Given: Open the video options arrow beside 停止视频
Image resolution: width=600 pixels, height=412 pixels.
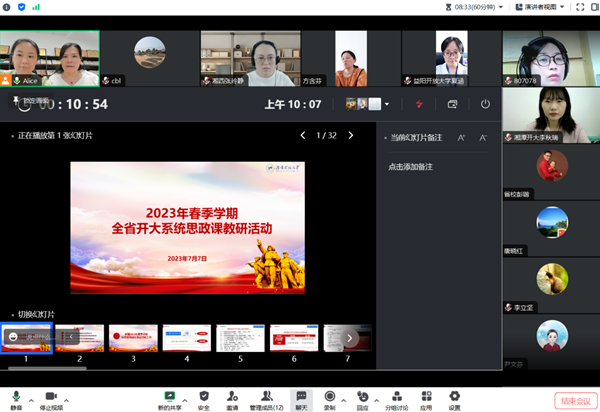Looking at the screenshot, I should point(67,401).
